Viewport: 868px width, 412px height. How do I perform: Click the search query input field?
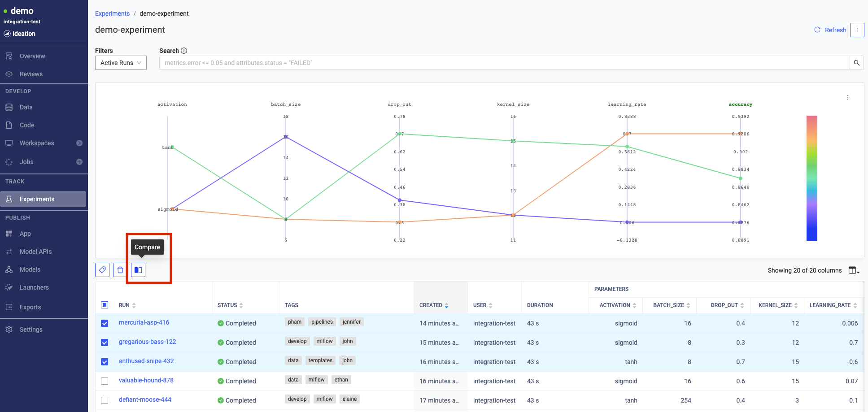click(x=505, y=63)
